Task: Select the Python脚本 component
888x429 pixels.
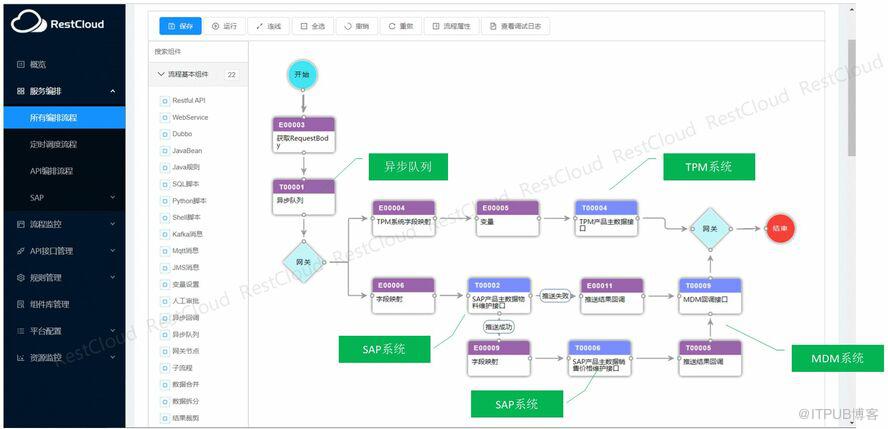Action: point(185,201)
